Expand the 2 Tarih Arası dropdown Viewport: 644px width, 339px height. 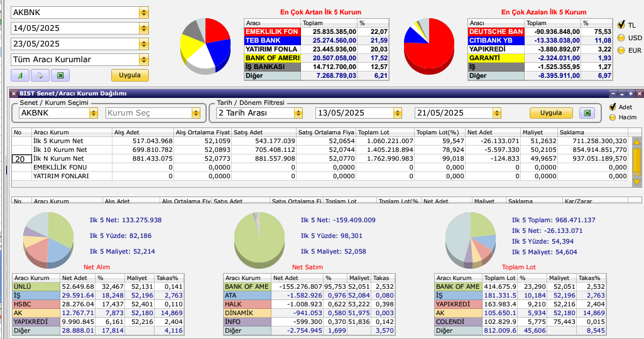298,113
